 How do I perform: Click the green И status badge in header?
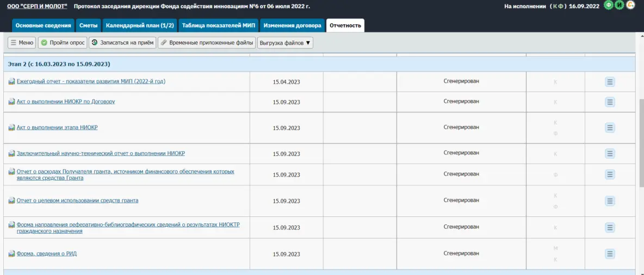[620, 5]
